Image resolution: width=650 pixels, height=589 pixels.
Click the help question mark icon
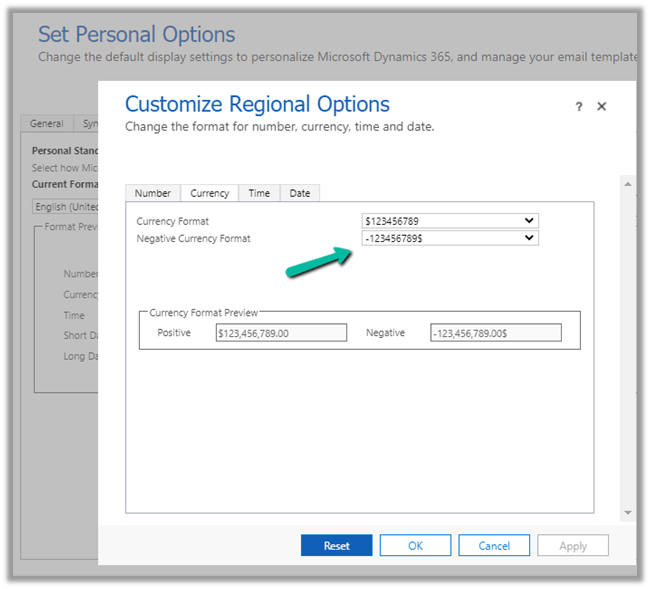click(579, 107)
